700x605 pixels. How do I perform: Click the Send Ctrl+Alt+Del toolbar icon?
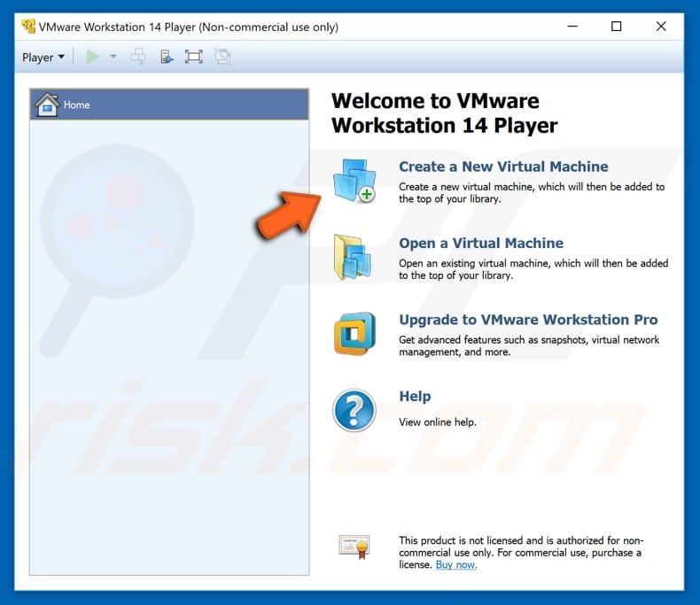pyautogui.click(x=137, y=57)
